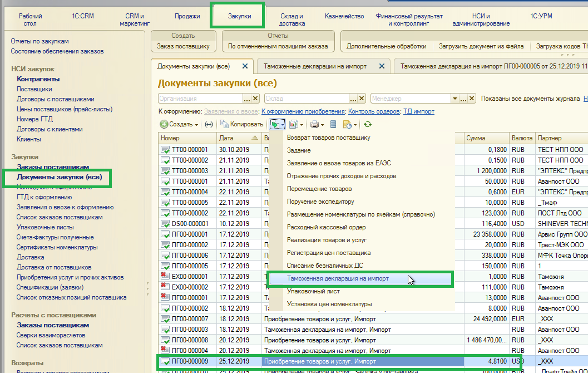
Task: Click the 'Create based on' toolbar icon
Action: click(275, 124)
